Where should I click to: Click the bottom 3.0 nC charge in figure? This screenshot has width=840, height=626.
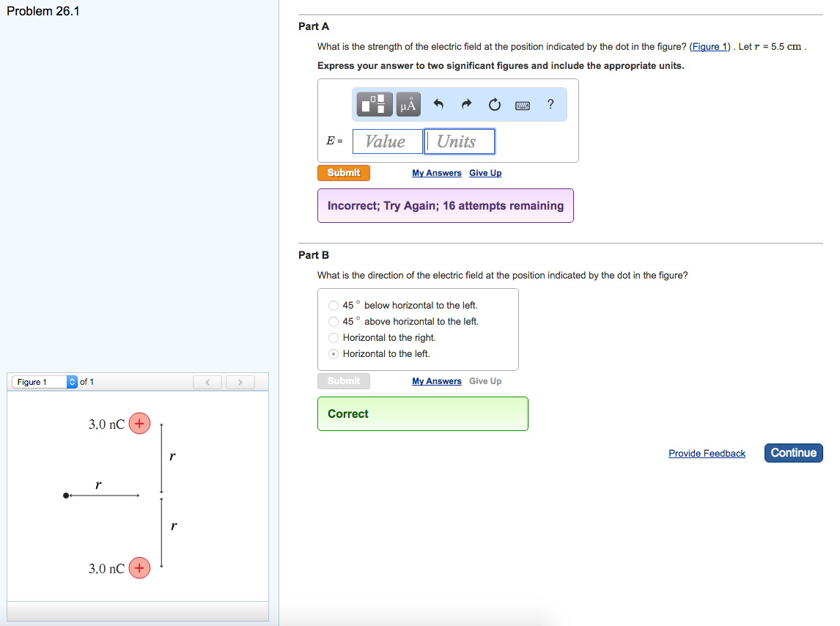[x=139, y=568]
